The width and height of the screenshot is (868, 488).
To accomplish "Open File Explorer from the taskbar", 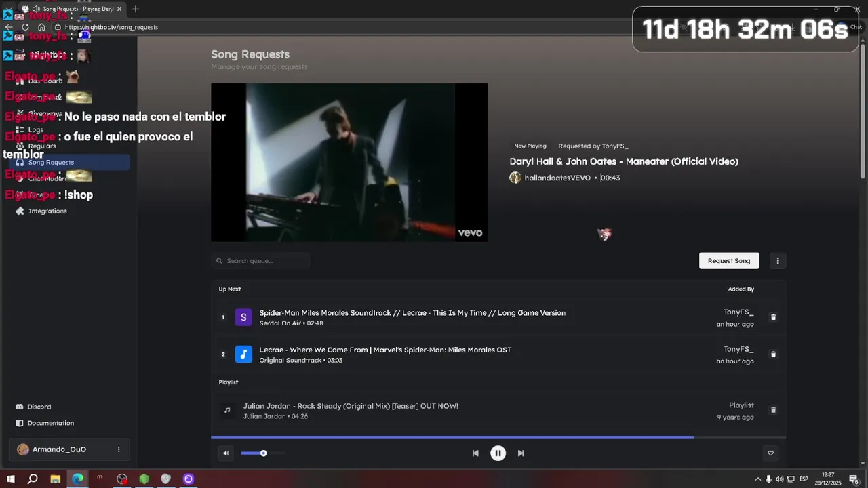I will point(56,479).
